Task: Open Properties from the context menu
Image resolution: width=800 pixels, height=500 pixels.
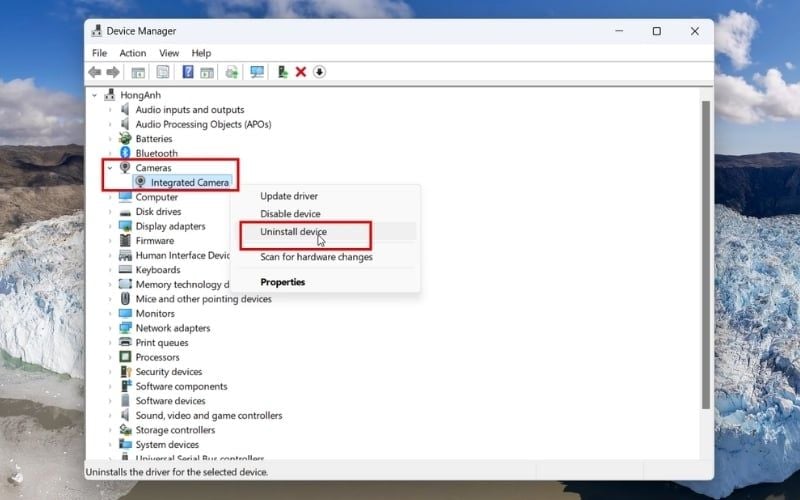Action: pyautogui.click(x=325, y=282)
